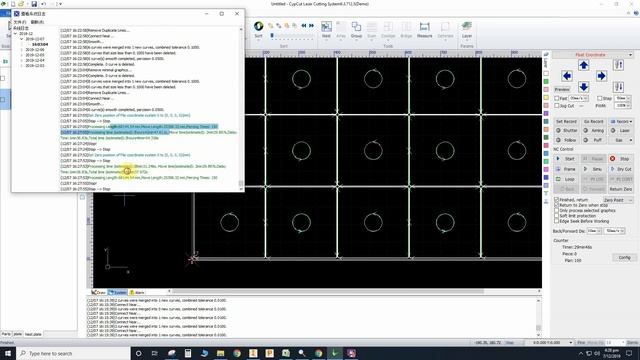Enable 'Only process selected graphics' checkbox

557,210
